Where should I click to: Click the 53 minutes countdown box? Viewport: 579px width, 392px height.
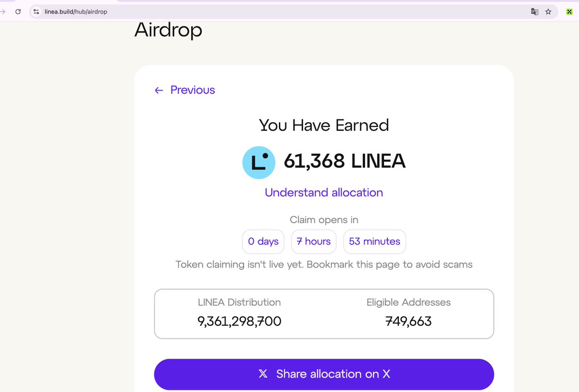click(374, 242)
